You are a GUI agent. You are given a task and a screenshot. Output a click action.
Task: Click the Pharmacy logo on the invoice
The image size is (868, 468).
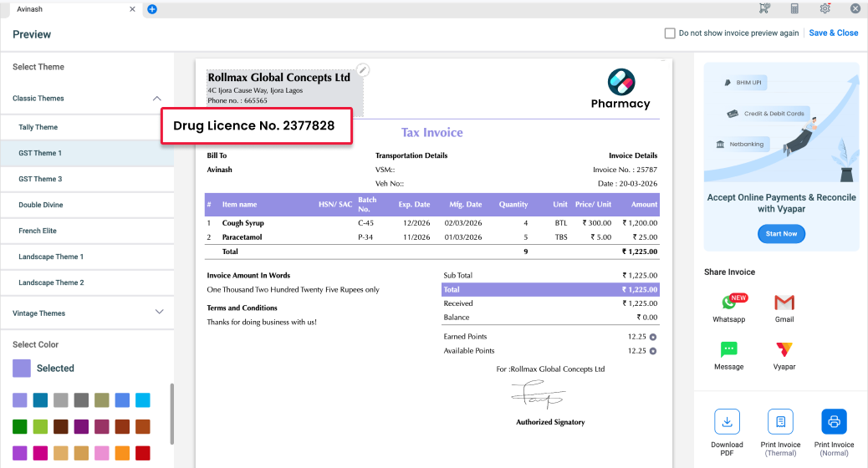pos(620,89)
